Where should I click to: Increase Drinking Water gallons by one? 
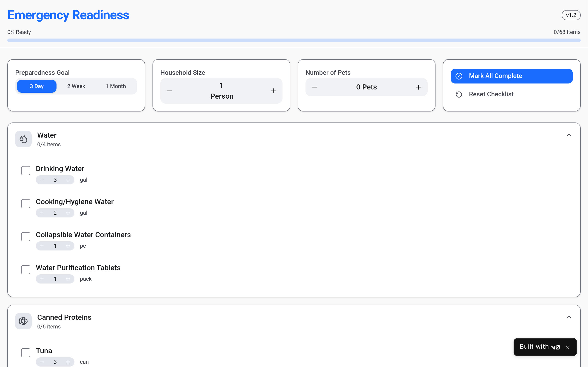68,180
